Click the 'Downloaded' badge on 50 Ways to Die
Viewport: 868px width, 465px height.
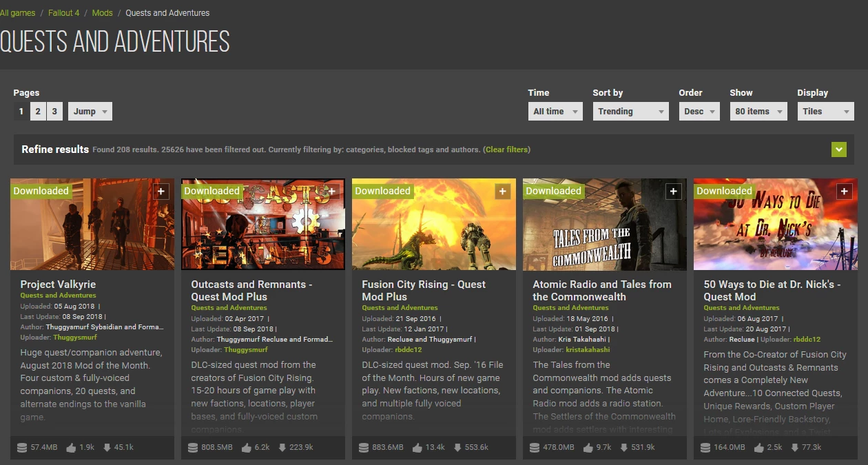[x=725, y=191]
